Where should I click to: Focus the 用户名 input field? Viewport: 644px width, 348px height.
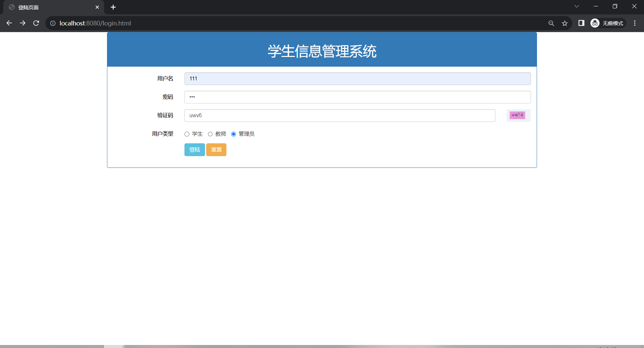point(358,79)
